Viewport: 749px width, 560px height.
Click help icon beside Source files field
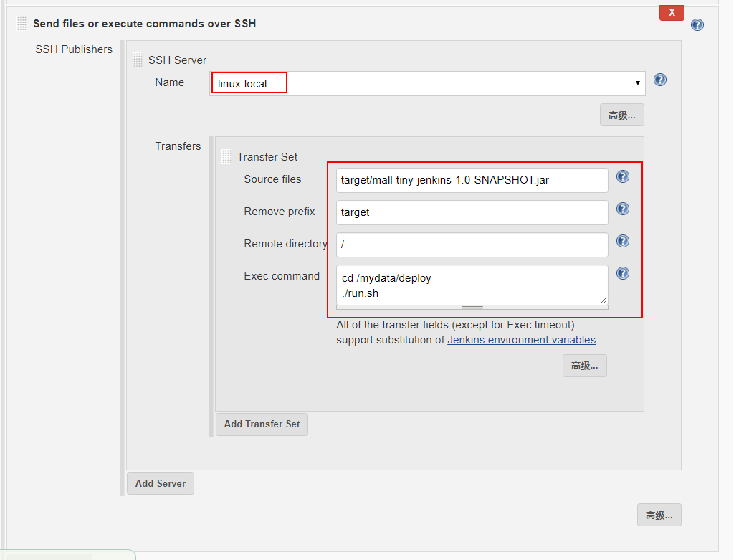point(622,177)
